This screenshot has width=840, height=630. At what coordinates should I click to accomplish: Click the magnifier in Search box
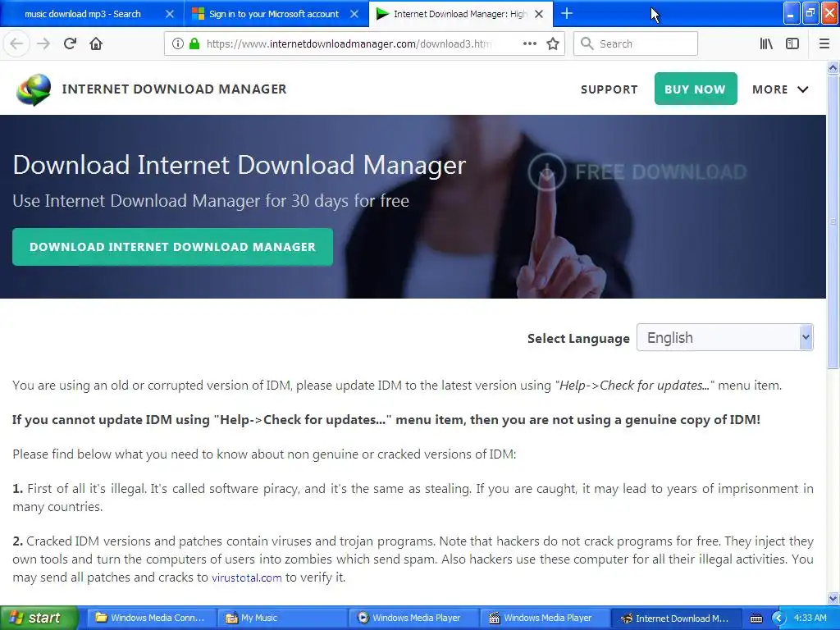[x=587, y=43]
